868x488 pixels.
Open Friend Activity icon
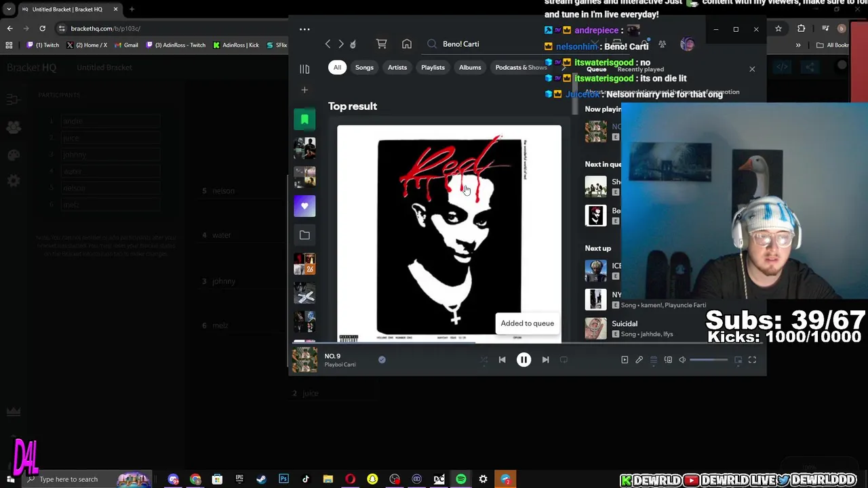click(x=662, y=44)
